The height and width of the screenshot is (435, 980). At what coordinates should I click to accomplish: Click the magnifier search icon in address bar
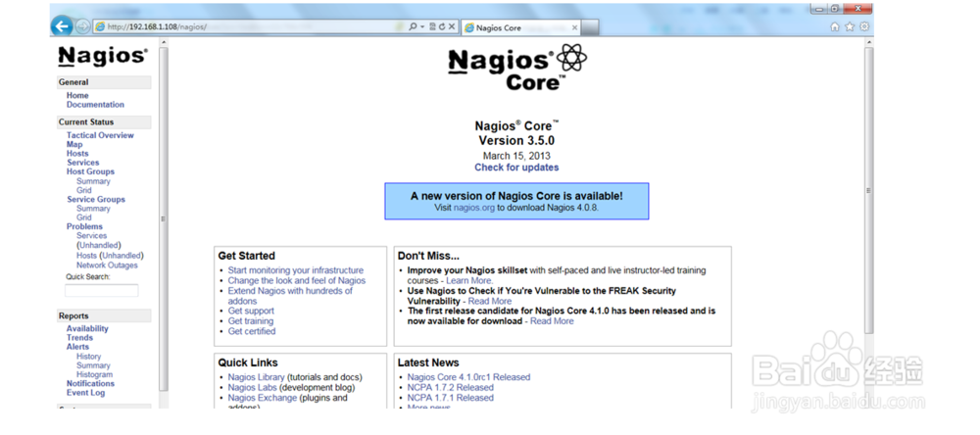click(413, 26)
